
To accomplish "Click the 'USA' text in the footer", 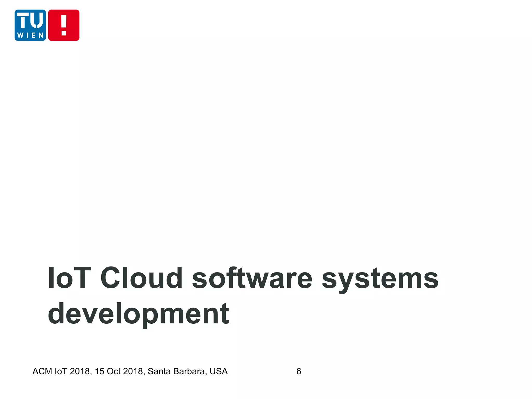I will (x=218, y=371).
